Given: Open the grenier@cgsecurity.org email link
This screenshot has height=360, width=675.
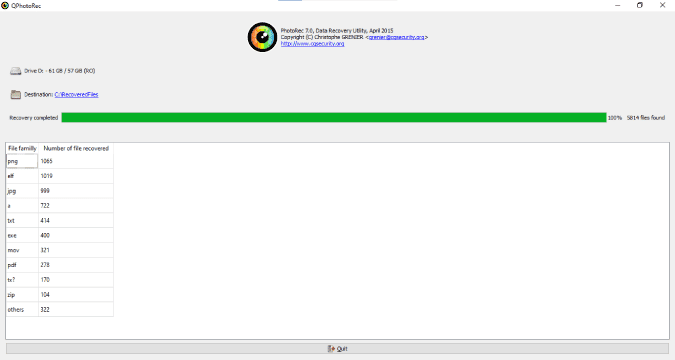Looking at the screenshot, I should 396,37.
